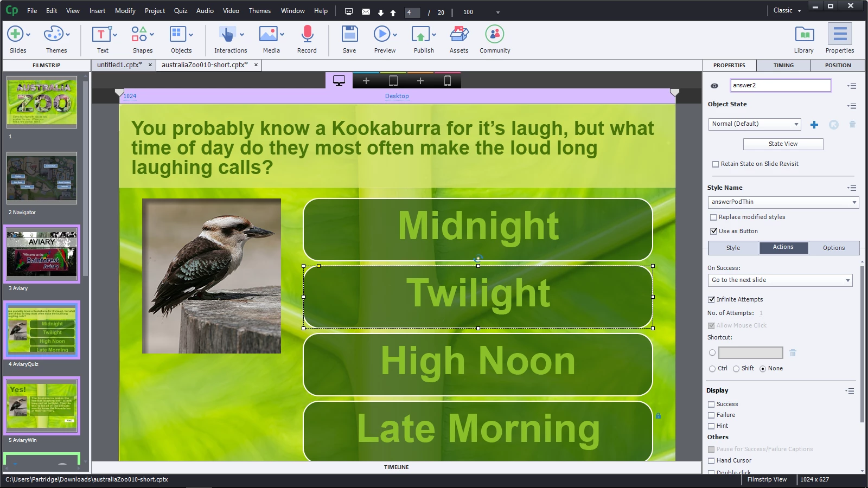
Task: Select the tablet breakpoint icon
Action: point(393,81)
